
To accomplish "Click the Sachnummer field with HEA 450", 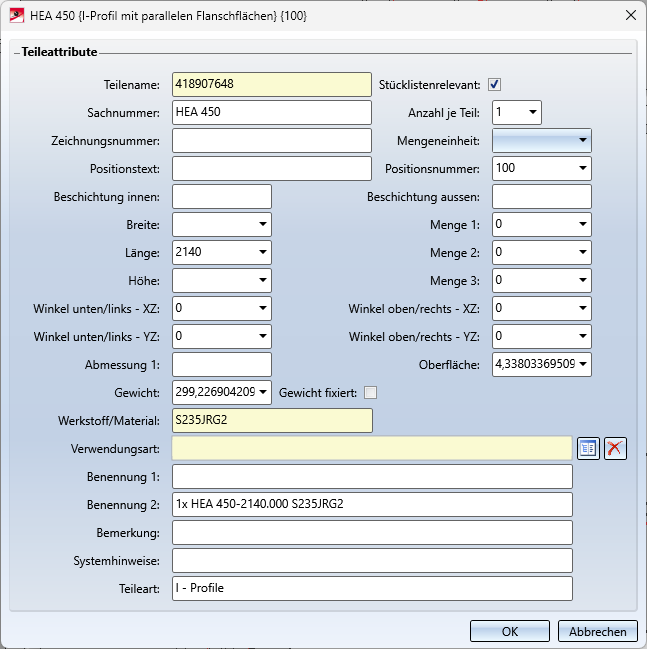I will pyautogui.click(x=272, y=112).
